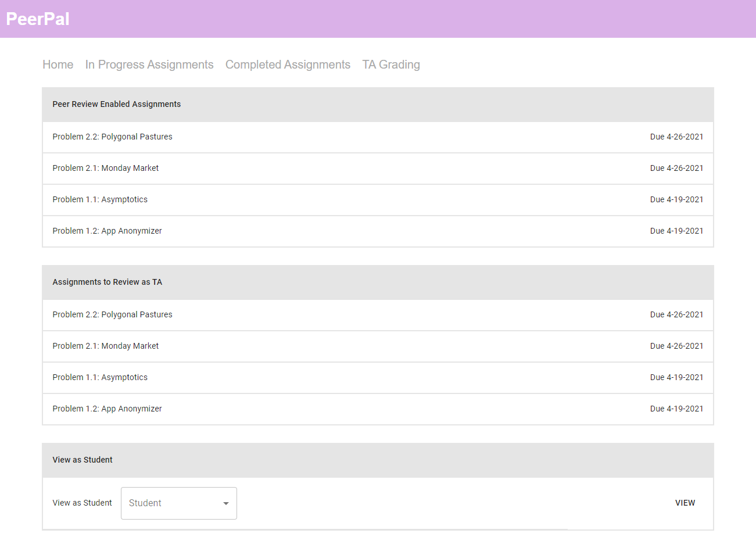Click the Student select field
This screenshot has height=544, width=756.
pos(171,503)
